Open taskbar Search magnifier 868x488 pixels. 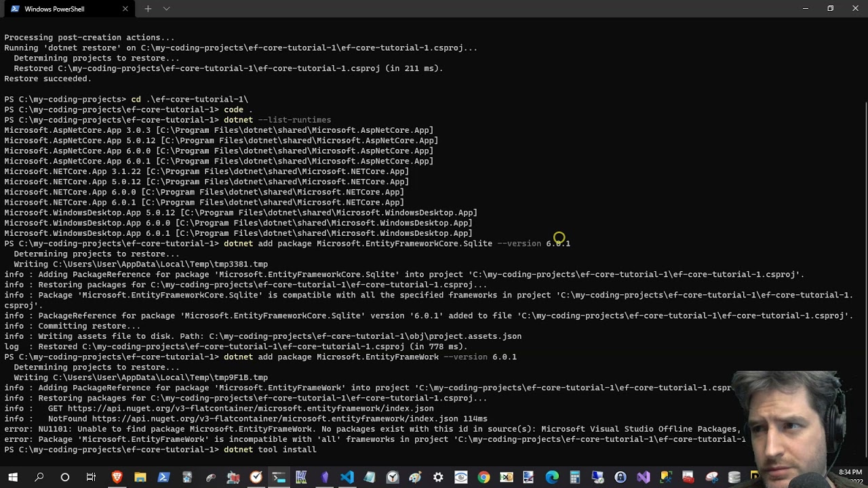39,477
